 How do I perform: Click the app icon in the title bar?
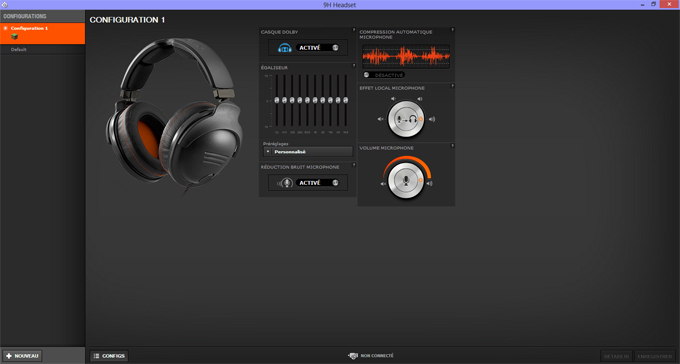pos(4,5)
